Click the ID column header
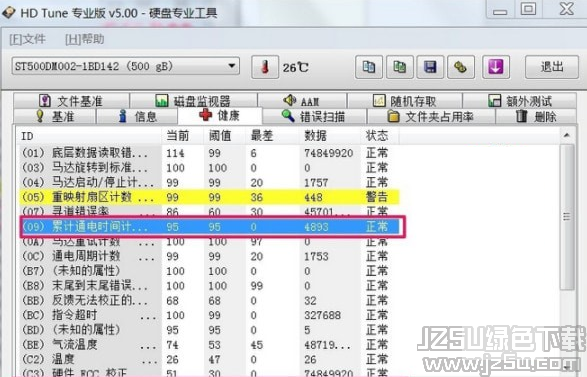Image resolution: width=587 pixels, height=377 pixels. point(89,136)
